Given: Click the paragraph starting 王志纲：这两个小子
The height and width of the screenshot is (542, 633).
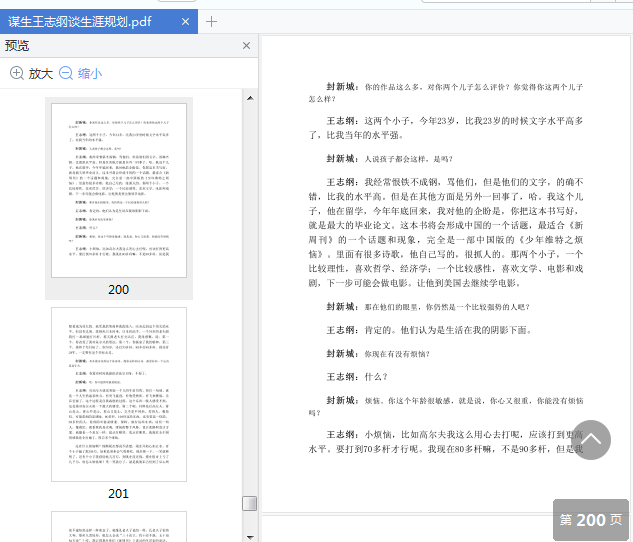Looking at the screenshot, I should (x=446, y=128).
